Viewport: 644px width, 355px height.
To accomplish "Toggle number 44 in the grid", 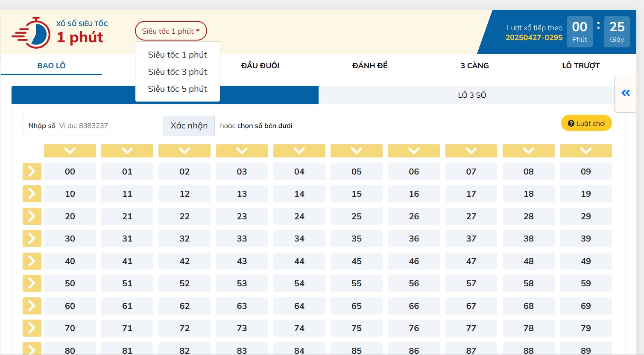I will pos(299,261).
